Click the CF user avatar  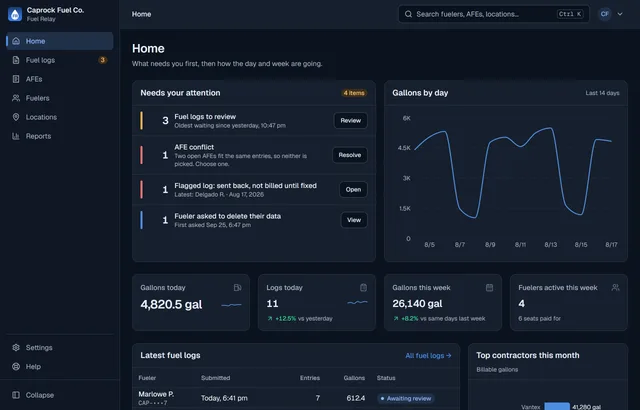[x=604, y=14]
